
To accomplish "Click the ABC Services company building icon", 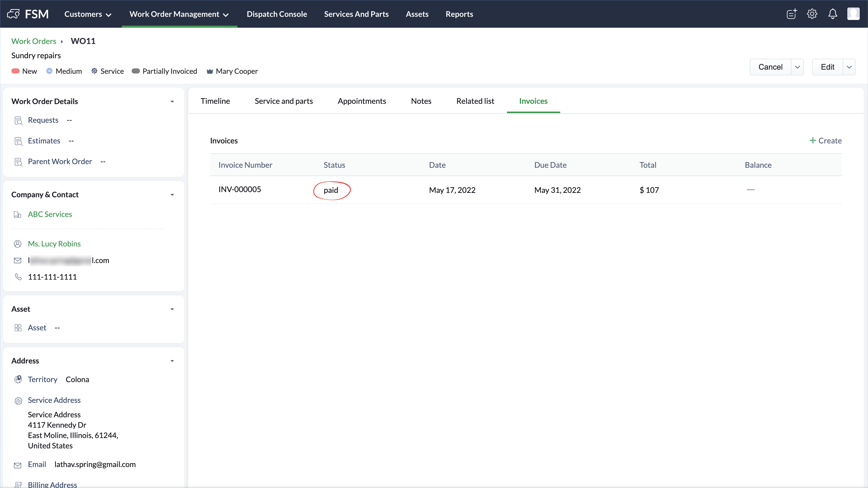I will [x=18, y=215].
